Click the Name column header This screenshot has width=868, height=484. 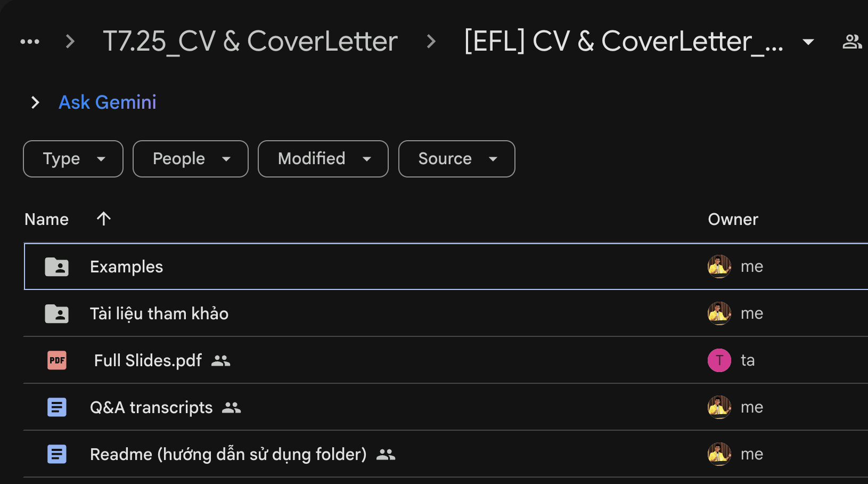click(x=47, y=219)
